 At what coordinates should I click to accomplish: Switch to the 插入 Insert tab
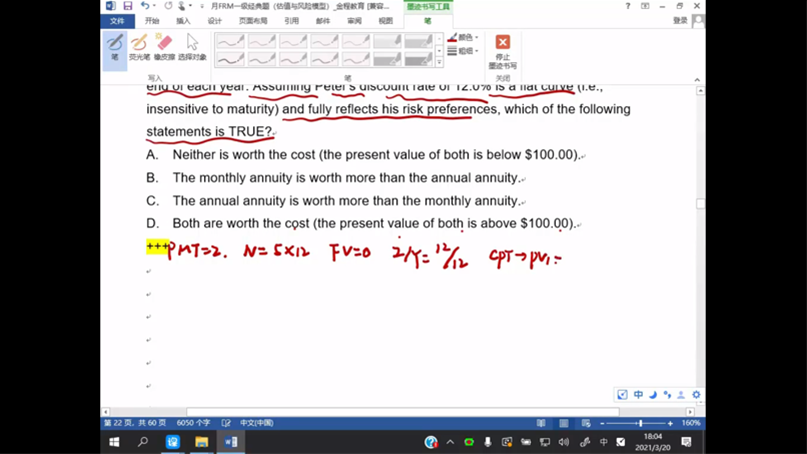point(183,21)
